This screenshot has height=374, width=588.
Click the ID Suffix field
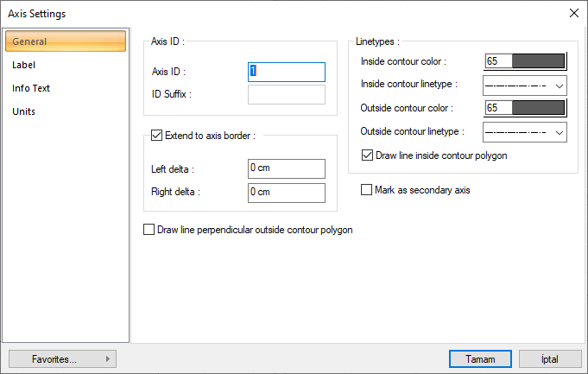point(287,94)
